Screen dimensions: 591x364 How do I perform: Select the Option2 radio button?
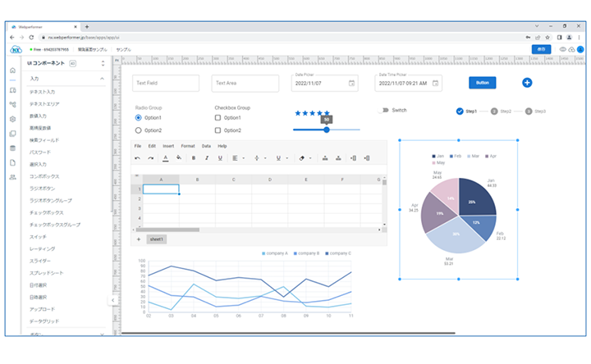point(138,130)
